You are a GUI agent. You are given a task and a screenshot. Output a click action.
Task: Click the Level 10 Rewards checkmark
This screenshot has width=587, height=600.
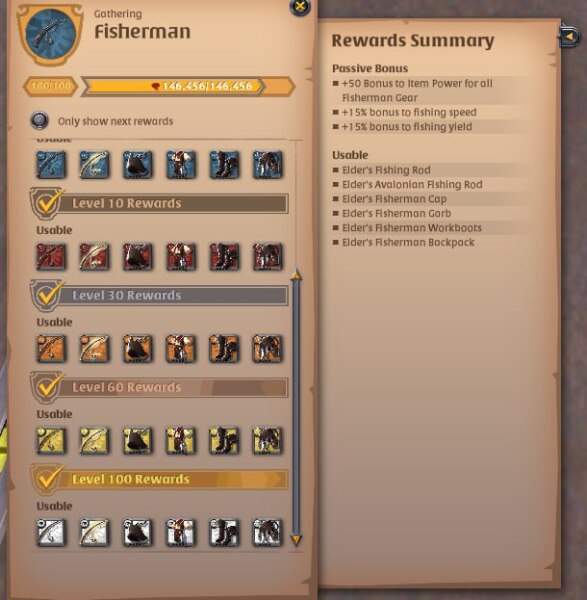(x=48, y=202)
